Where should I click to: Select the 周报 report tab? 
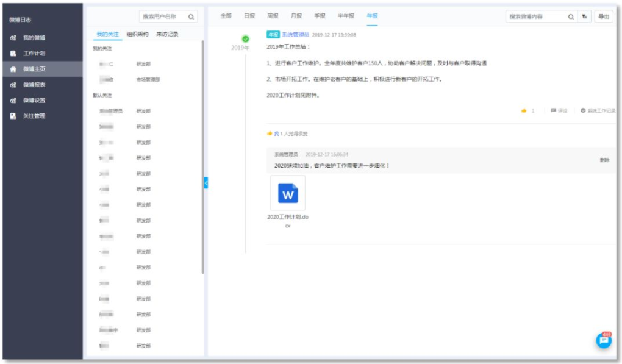pos(273,16)
